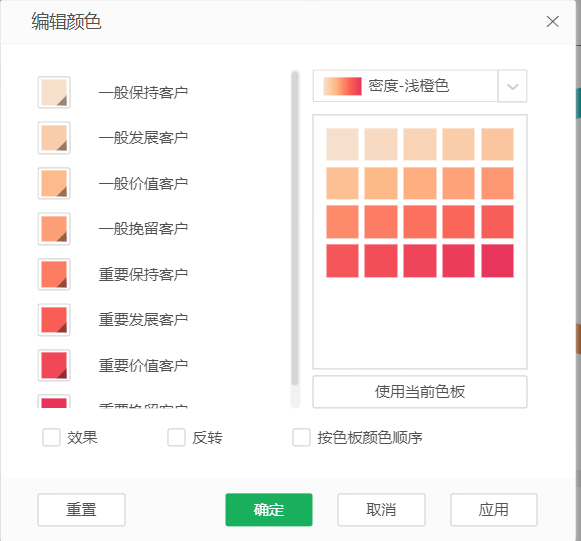This screenshot has height=541, width=581.
Task: Check 按色板颜色顺序 option
Action: tap(301, 438)
